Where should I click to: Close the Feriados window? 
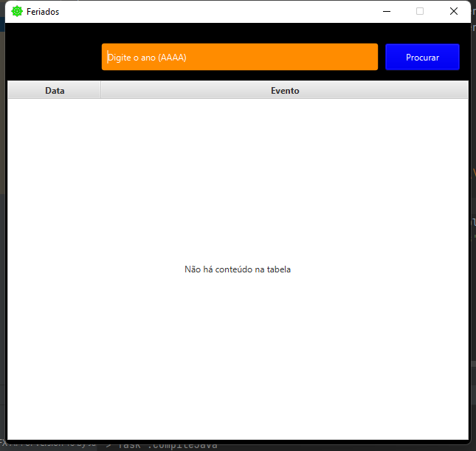point(454,12)
